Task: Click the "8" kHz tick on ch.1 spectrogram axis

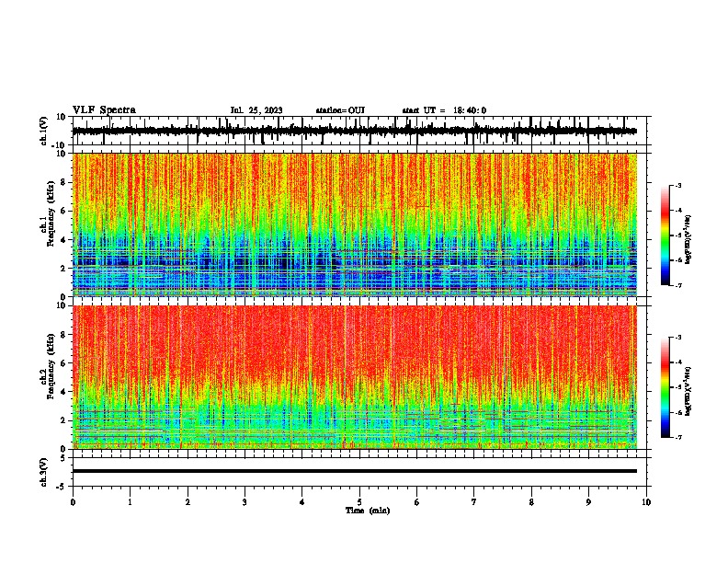Action: click(63, 182)
